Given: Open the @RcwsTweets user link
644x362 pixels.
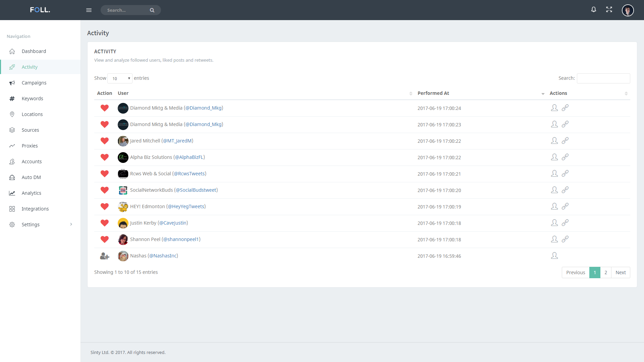Looking at the screenshot, I should (x=189, y=174).
